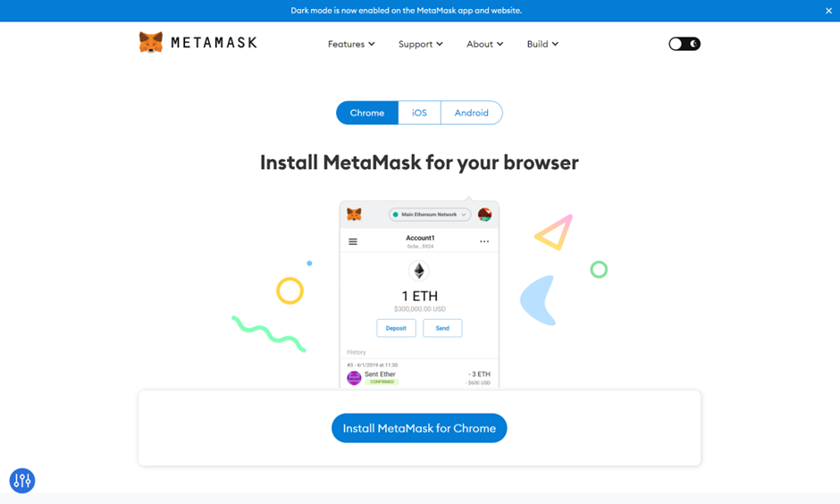The width and height of the screenshot is (840, 504).
Task: Click the Ethereum diamond icon
Action: [x=419, y=271]
